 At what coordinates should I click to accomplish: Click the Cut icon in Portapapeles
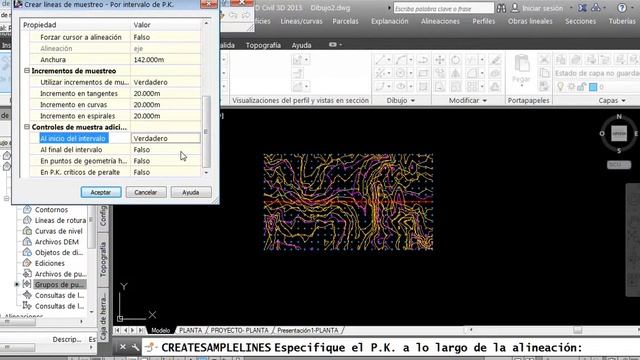click(544, 60)
